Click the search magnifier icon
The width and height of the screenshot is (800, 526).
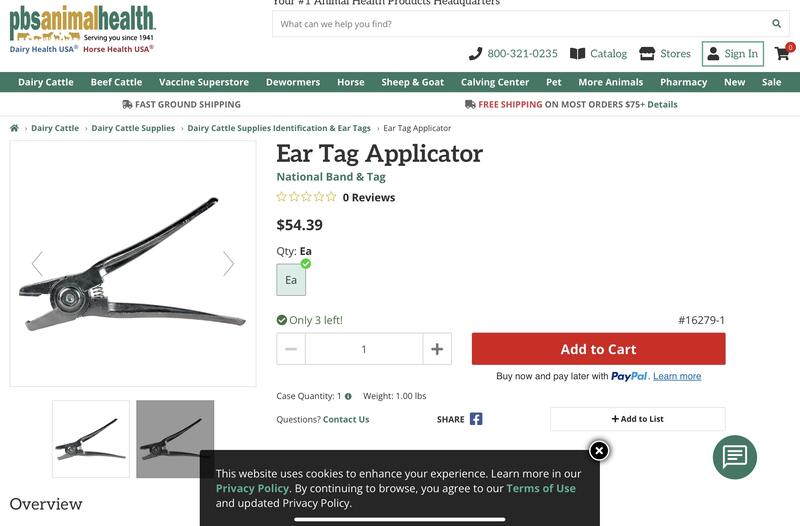pyautogui.click(x=776, y=23)
